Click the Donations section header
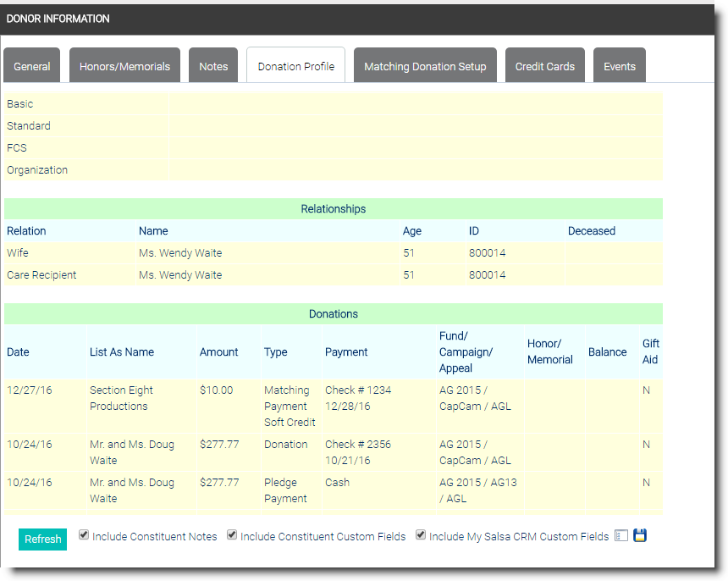Screen dimensions: 728x581 tap(334, 314)
